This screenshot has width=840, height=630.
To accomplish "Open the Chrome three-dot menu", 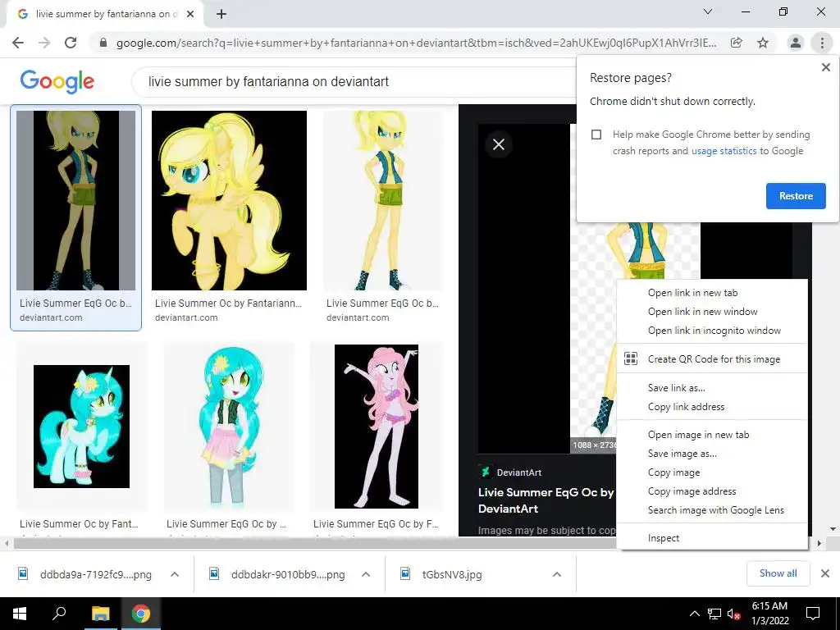I will pyautogui.click(x=822, y=43).
